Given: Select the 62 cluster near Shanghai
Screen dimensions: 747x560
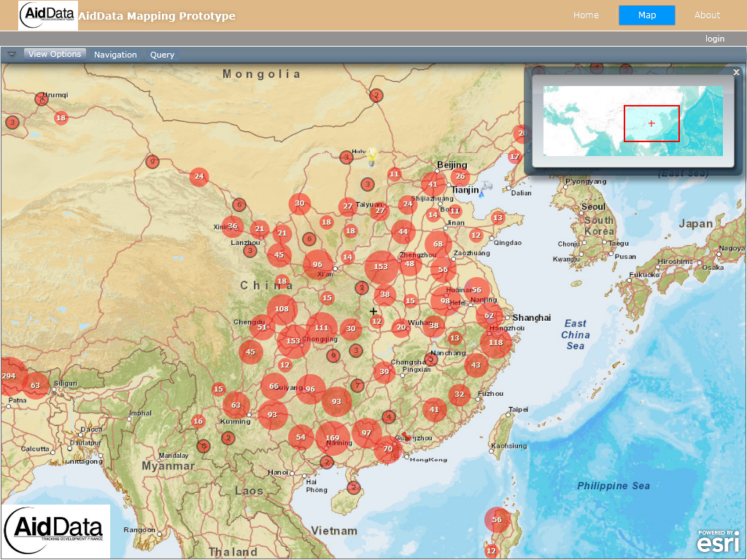Looking at the screenshot, I should (489, 316).
